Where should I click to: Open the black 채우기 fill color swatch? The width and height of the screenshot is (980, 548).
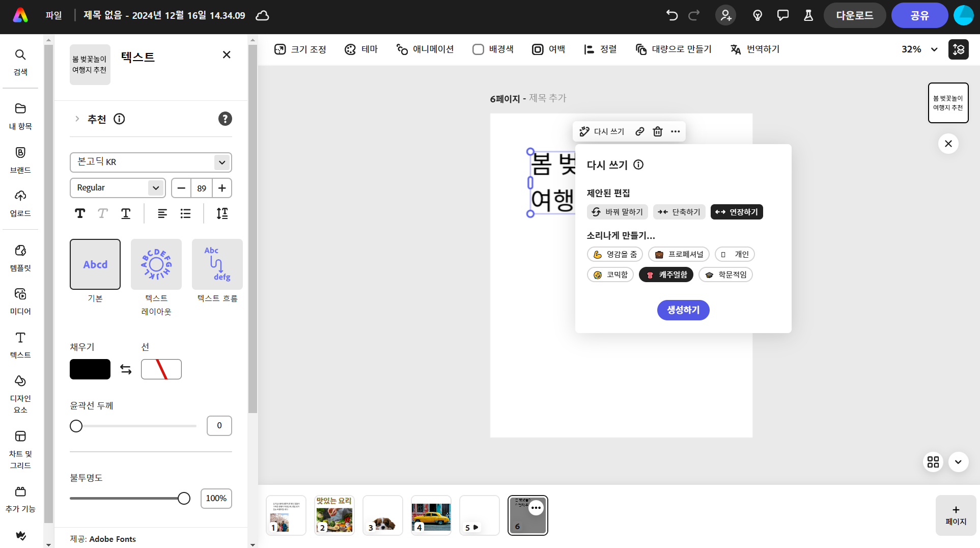(x=90, y=369)
